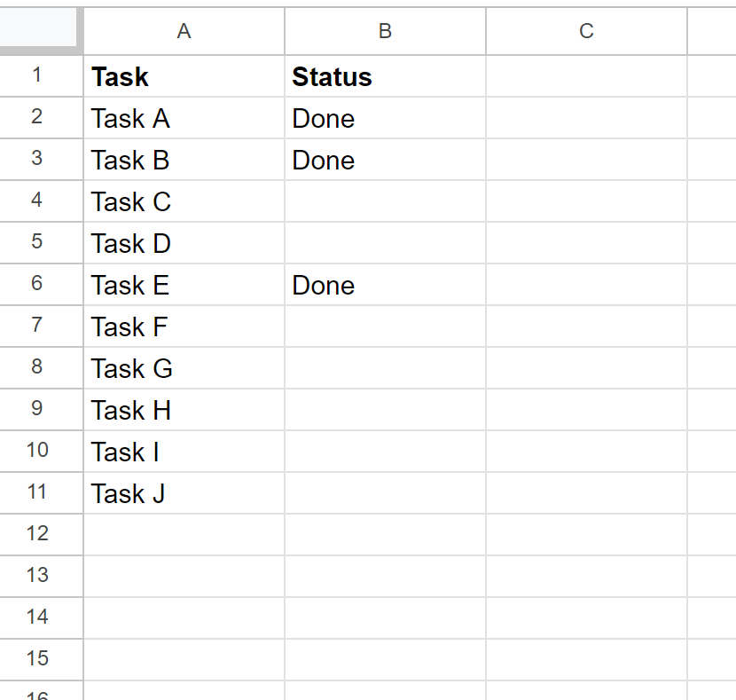Click the Task header cell

point(183,76)
